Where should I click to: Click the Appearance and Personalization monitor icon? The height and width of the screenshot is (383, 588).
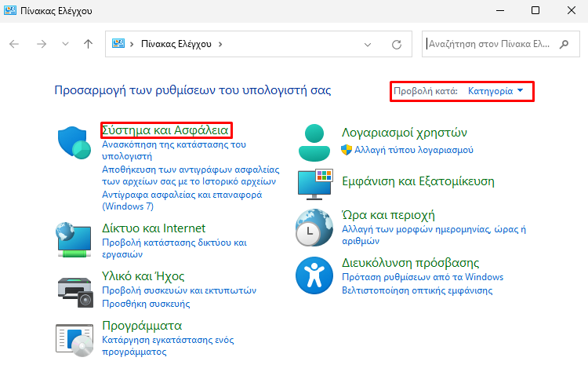[x=315, y=184]
